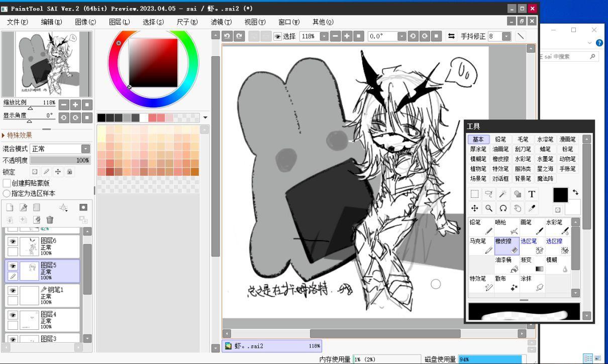The width and height of the screenshot is (608, 364).
Task: Click the delete layer trash icon
Action: [x=50, y=220]
